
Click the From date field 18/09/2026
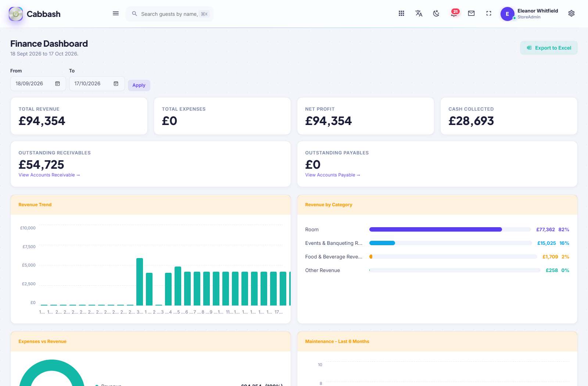tap(38, 84)
